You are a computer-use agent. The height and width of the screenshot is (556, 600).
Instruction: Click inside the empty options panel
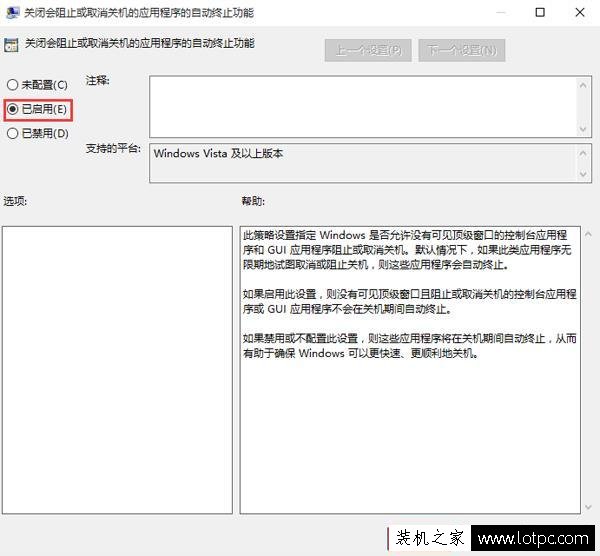click(x=117, y=370)
